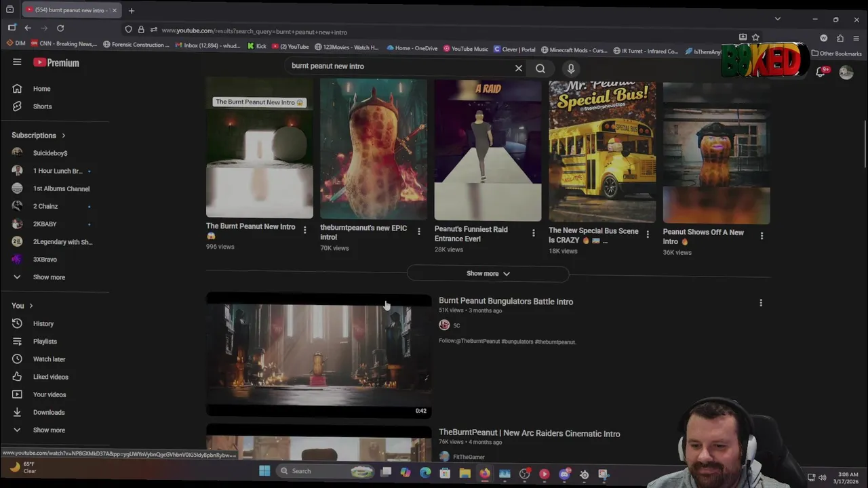868x488 pixels.
Task: Click the YouTube Premium logo
Action: click(56, 62)
